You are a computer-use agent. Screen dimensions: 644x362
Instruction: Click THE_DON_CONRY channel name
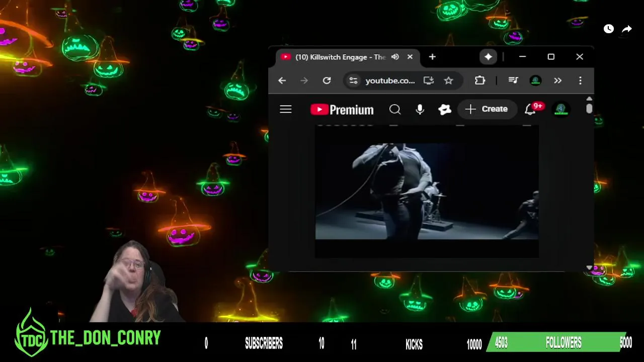(105, 338)
